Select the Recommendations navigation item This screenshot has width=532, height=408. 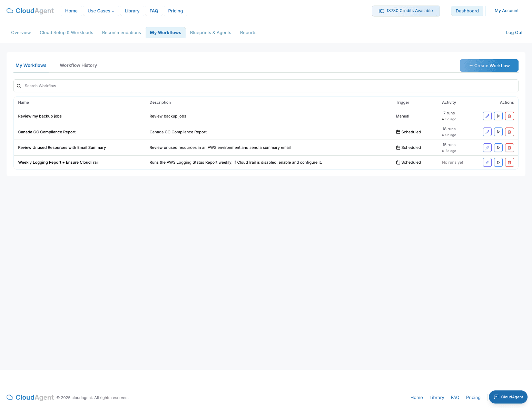(x=121, y=32)
